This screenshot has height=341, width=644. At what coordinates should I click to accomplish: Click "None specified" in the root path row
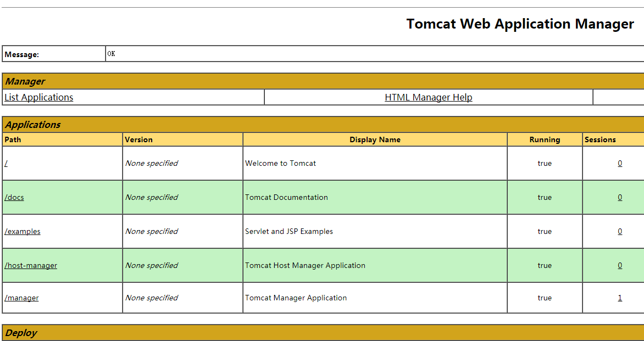(x=152, y=163)
